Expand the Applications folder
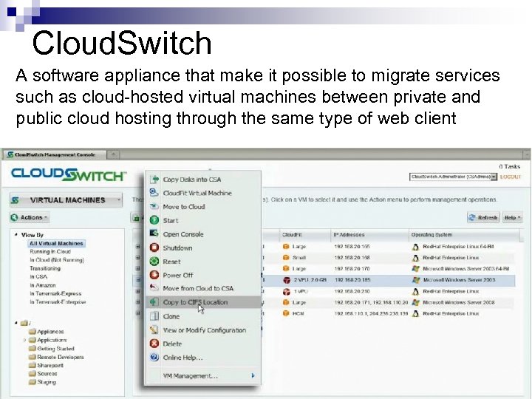 point(24,340)
